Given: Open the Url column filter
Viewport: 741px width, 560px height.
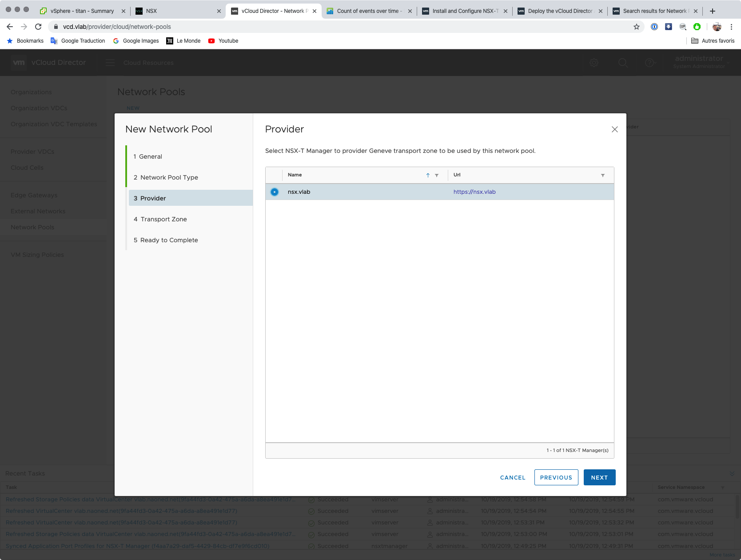Looking at the screenshot, I should pos(603,175).
